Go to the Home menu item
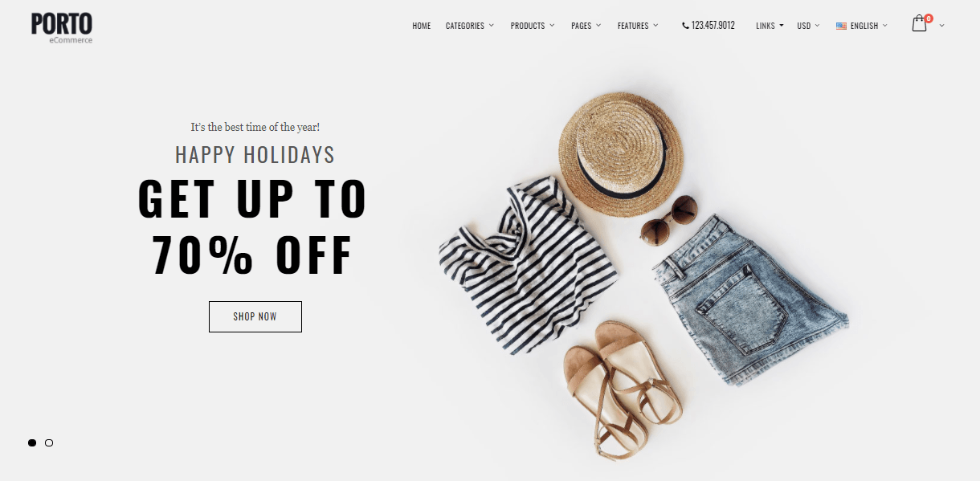980x481 pixels. [422, 26]
